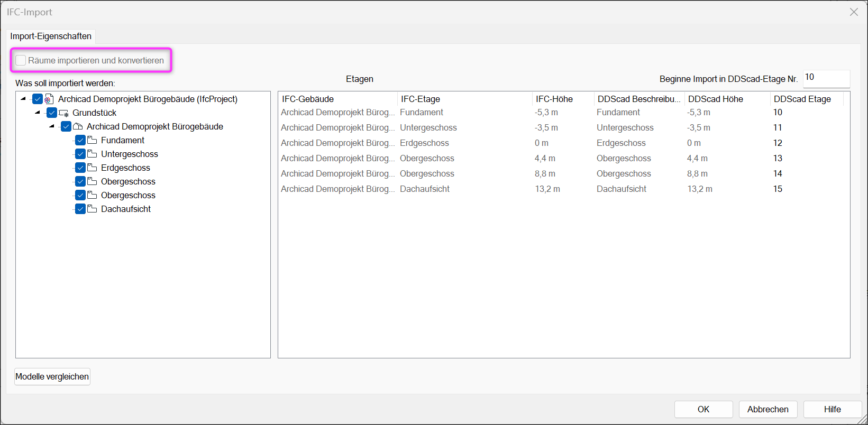Click the first Obergeschoss folder icon
Viewport: 868px width, 425px height.
click(x=92, y=181)
